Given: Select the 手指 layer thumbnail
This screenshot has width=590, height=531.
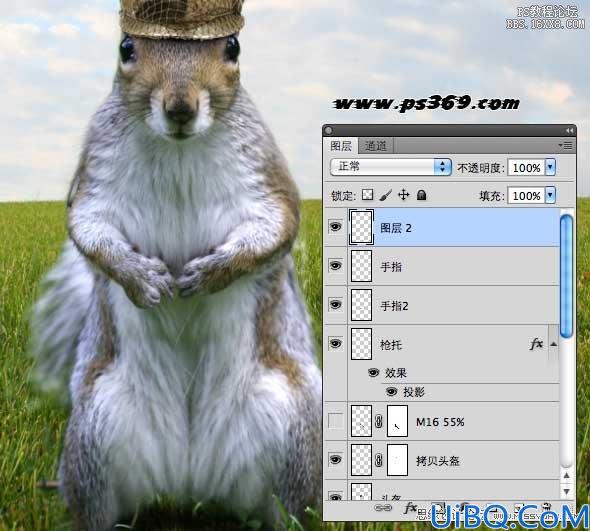Looking at the screenshot, I should coord(361,266).
